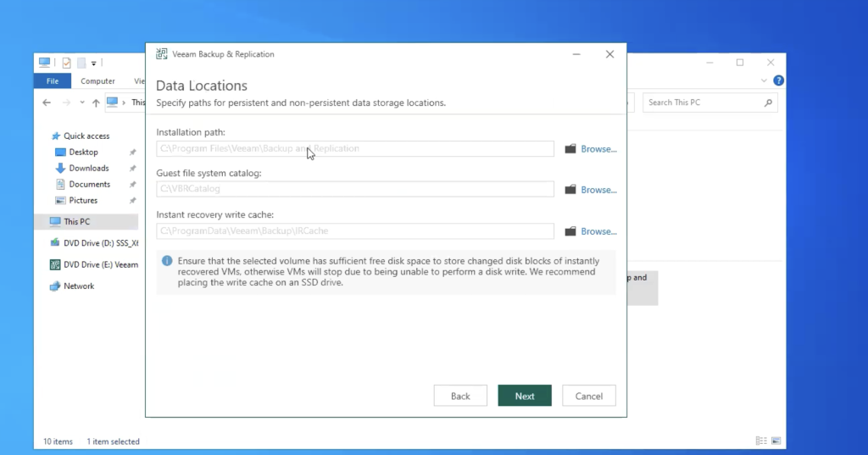
Task: Click the Properties quick access toolbar icon
Action: click(66, 63)
